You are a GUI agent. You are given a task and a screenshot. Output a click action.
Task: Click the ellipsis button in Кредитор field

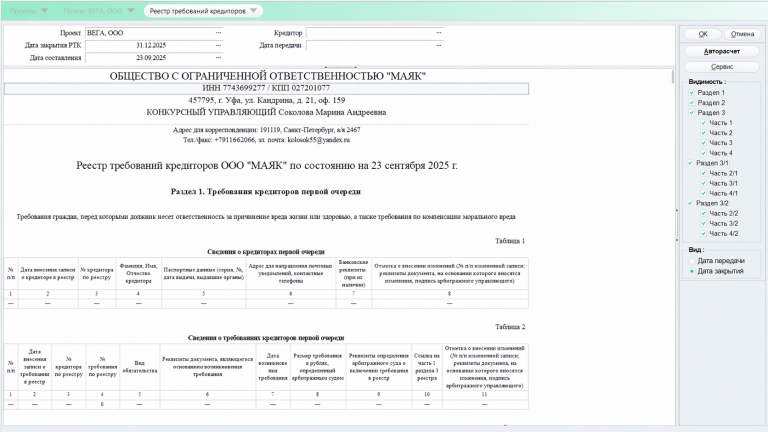coord(439,33)
